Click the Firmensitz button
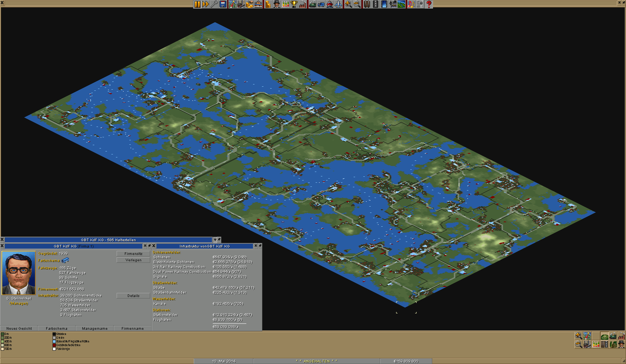Image resolution: width=626 pixels, height=364 pixels. (x=133, y=253)
